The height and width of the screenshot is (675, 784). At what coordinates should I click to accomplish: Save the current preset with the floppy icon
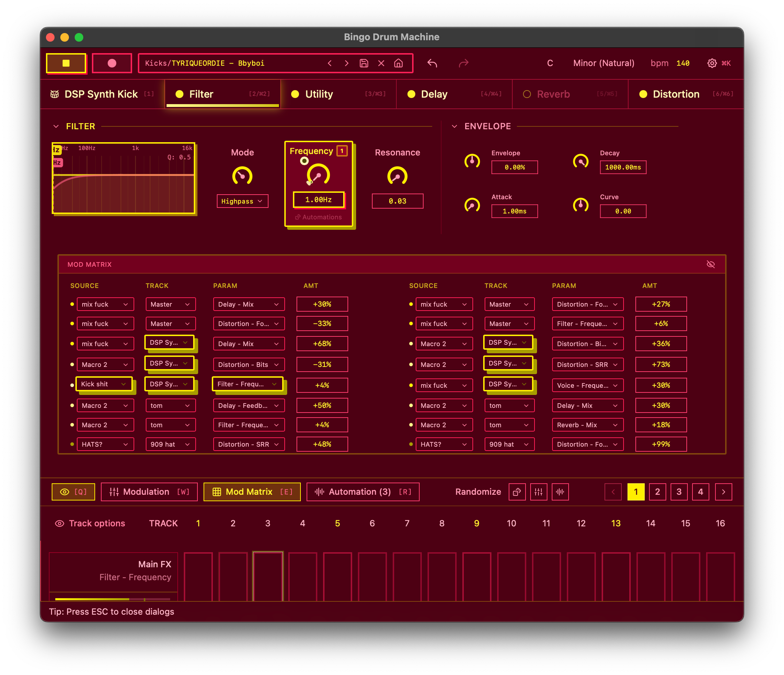364,63
